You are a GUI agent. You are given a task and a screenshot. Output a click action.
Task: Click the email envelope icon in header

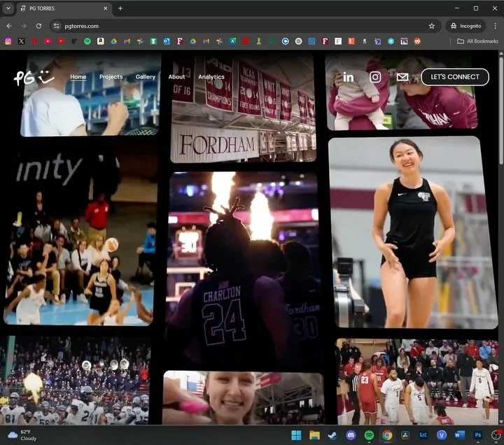(402, 77)
